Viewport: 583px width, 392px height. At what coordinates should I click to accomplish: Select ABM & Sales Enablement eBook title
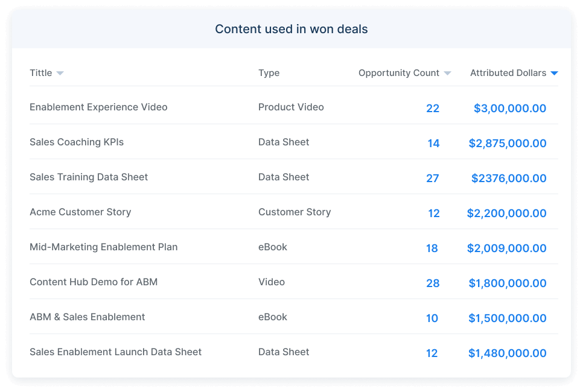[x=88, y=317]
